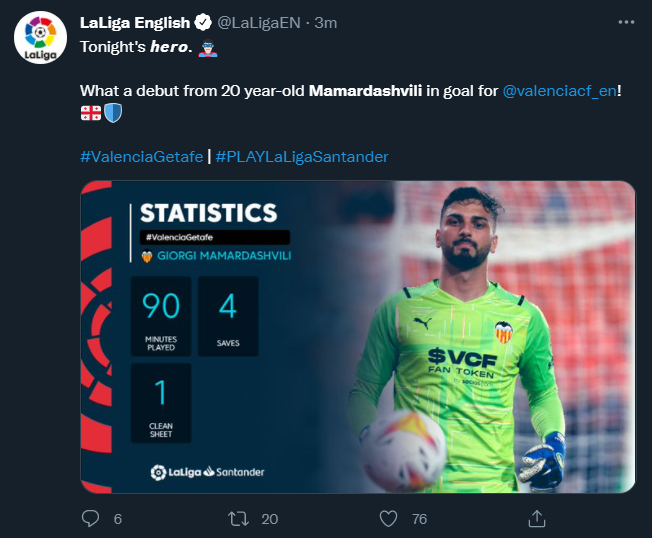Open the share tweet options
Image resolution: width=652 pixels, height=538 pixels.
(536, 518)
